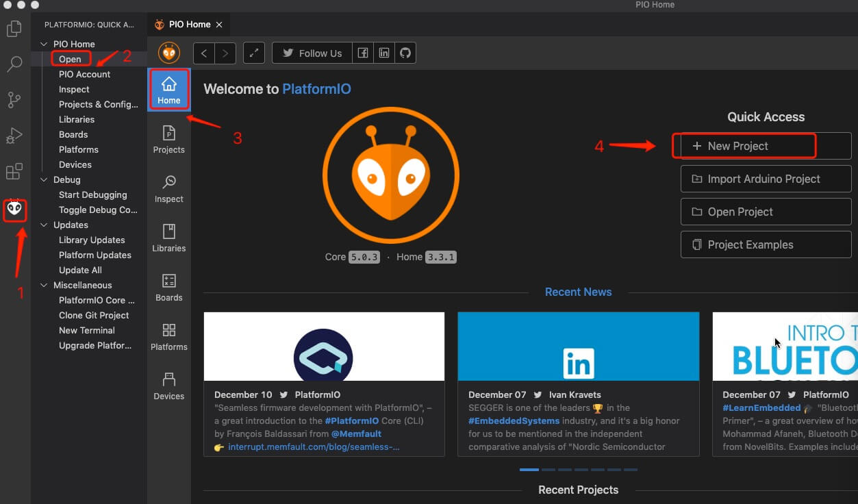Open PlatformIO alien icon in activity bar

tap(14, 209)
